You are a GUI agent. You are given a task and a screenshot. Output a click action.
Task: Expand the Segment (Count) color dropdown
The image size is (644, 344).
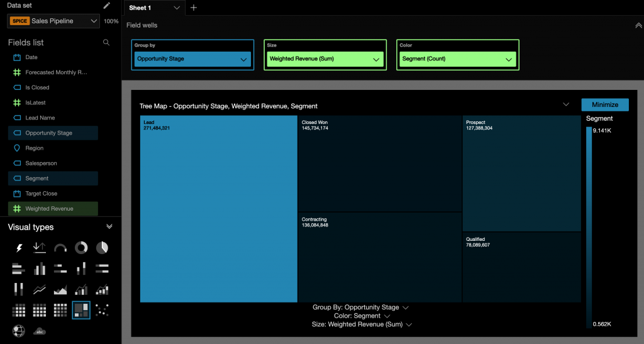pos(457,59)
